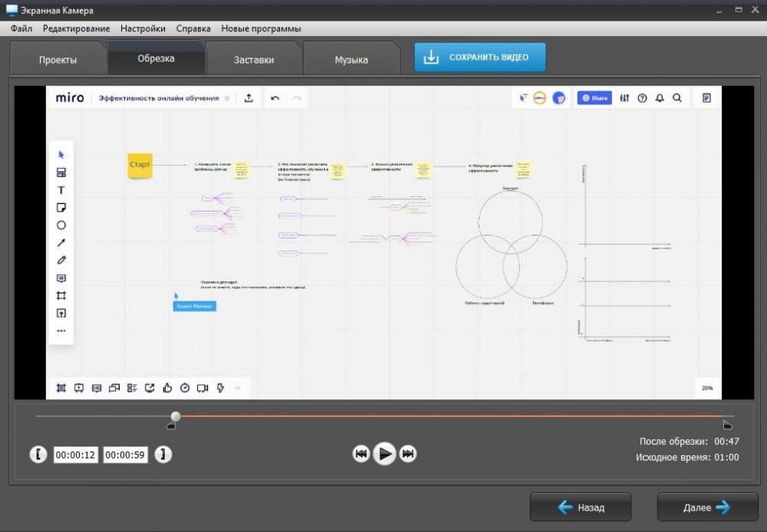
Task: Open the Новые программы menu
Action: (x=261, y=28)
